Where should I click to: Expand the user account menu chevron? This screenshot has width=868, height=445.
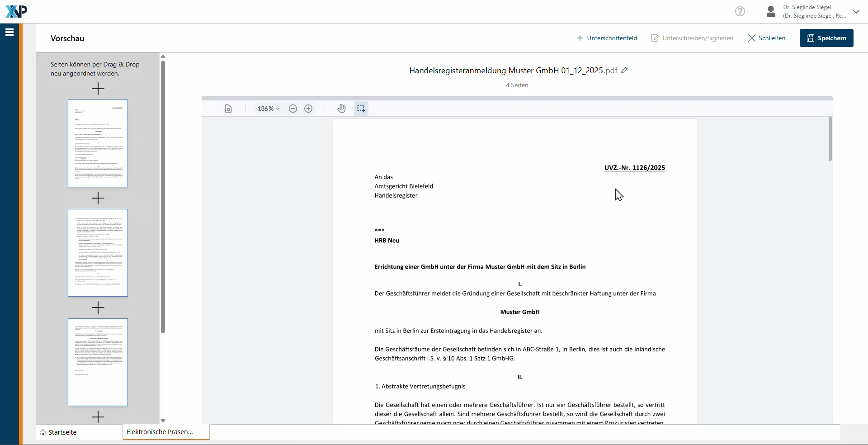[x=856, y=12]
